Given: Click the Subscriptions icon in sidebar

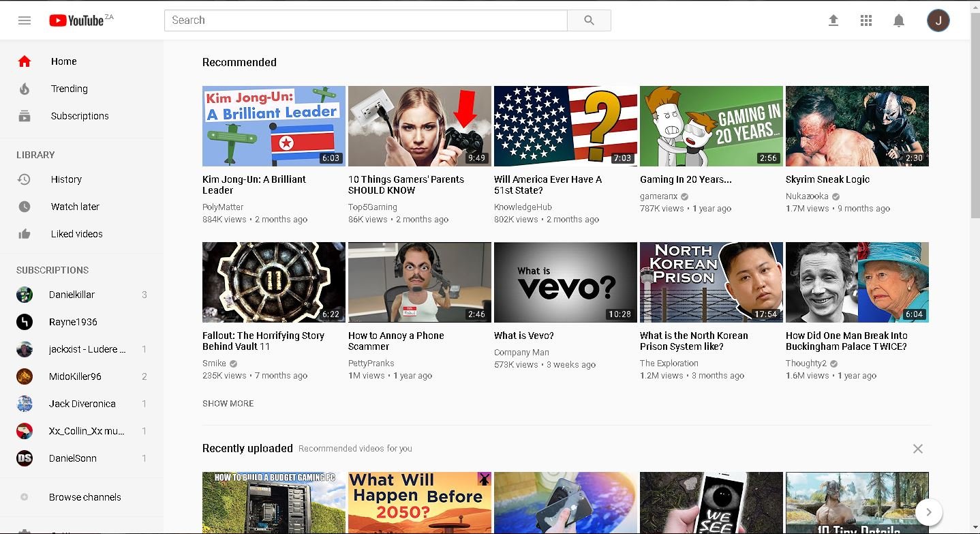Looking at the screenshot, I should click(25, 116).
